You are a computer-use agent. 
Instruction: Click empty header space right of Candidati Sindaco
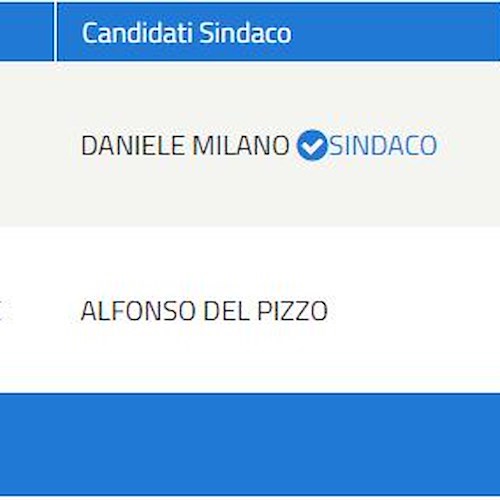coord(397,32)
